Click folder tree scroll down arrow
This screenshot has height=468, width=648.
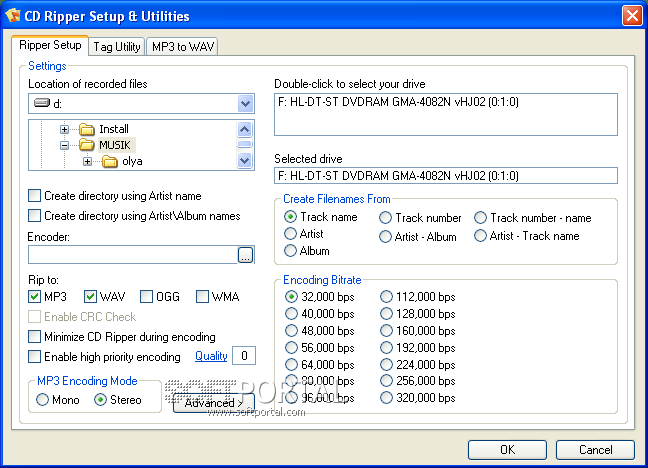click(245, 160)
